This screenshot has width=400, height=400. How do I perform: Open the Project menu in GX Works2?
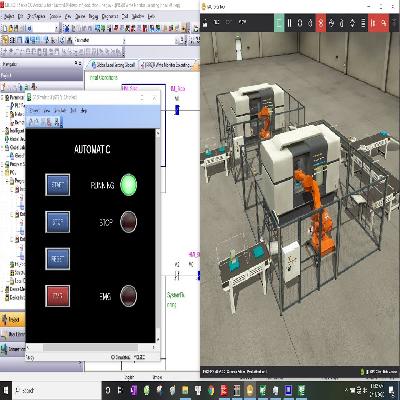pyautogui.click(x=9, y=16)
